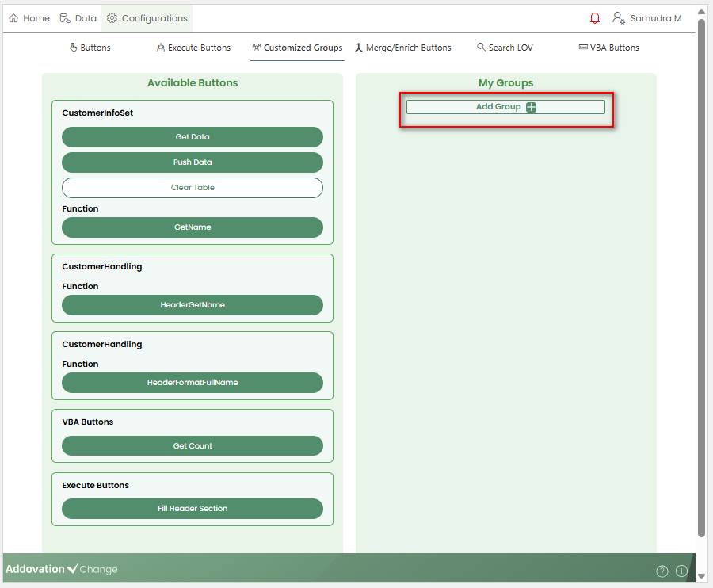
Task: Click the Search LOV magnifier icon
Action: point(481,48)
